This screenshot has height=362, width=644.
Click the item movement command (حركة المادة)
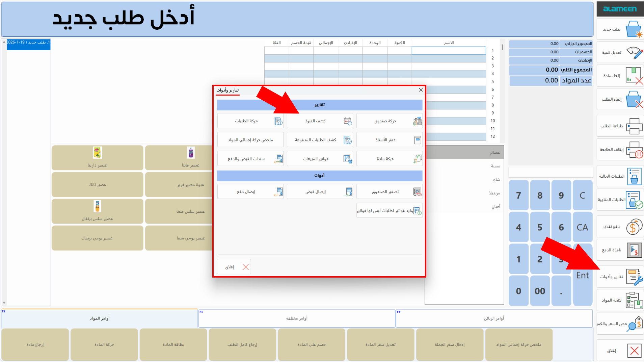click(x=104, y=344)
